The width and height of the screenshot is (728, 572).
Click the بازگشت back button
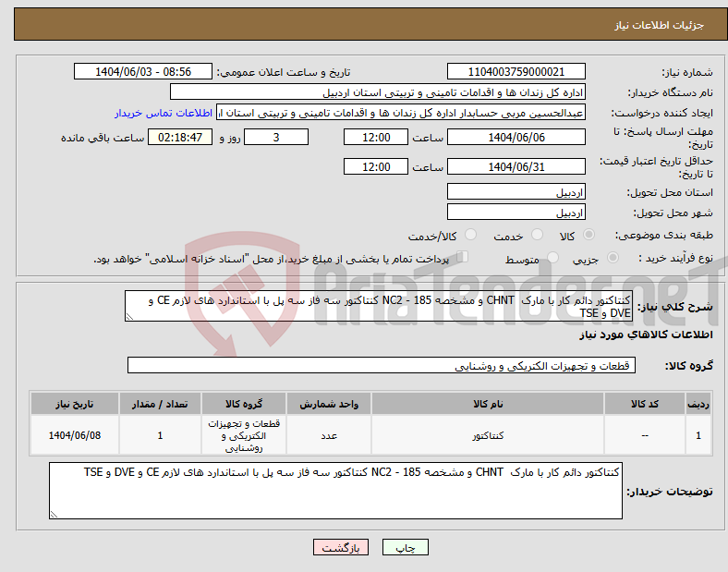tap(341, 547)
